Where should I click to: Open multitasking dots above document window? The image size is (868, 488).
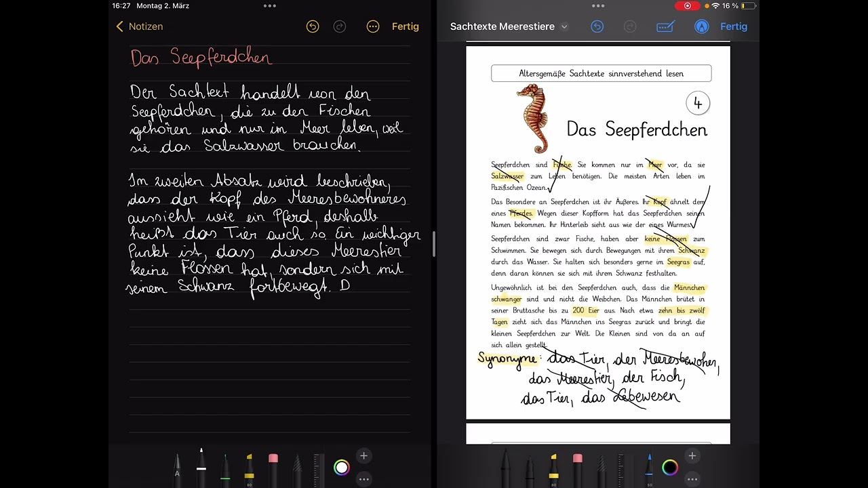point(598,5)
